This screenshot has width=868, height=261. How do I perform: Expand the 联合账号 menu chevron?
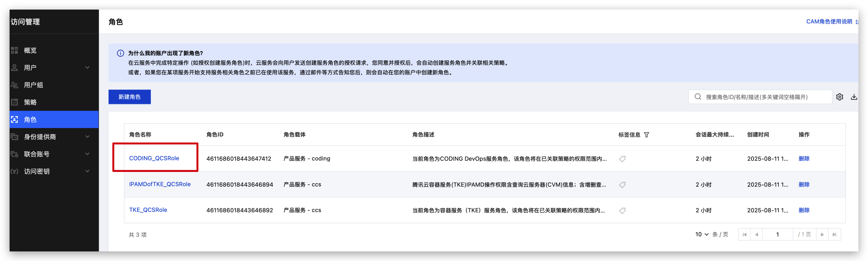pos(87,154)
